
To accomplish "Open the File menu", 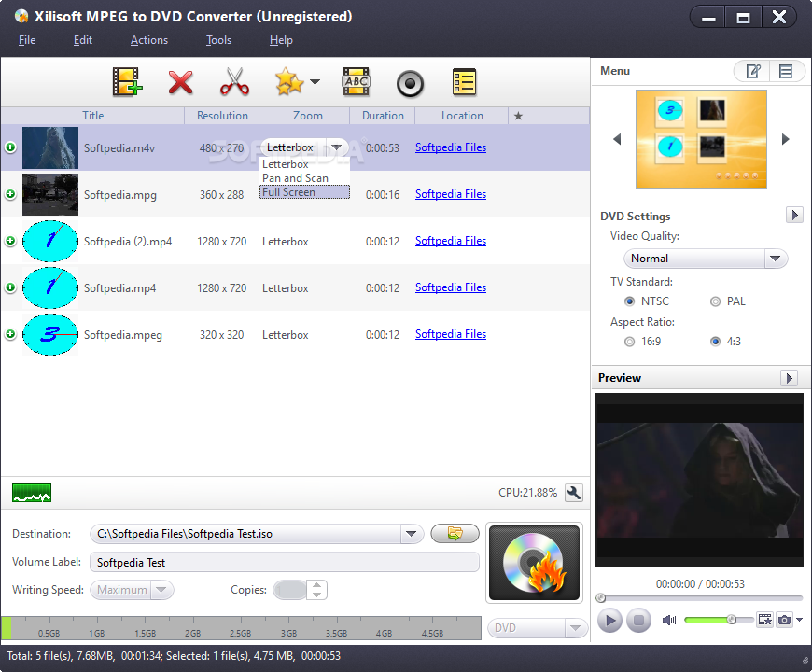I will [x=27, y=40].
